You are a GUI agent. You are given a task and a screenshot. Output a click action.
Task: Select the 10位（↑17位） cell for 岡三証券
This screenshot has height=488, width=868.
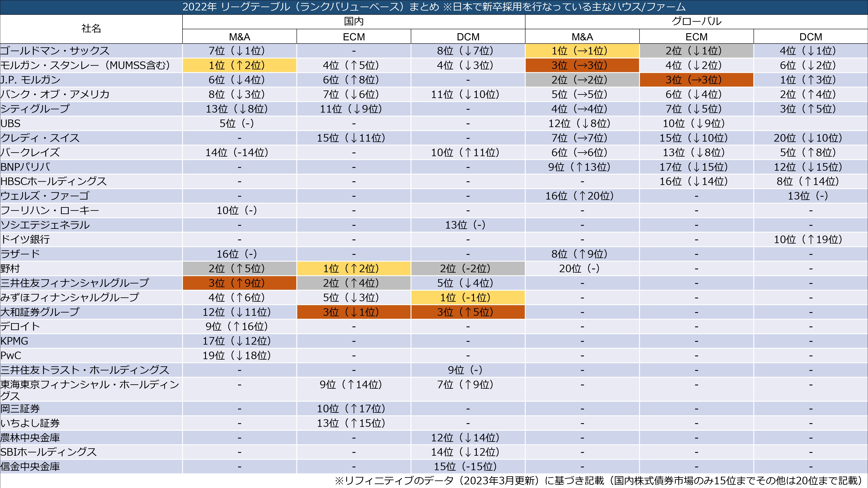pyautogui.click(x=353, y=409)
